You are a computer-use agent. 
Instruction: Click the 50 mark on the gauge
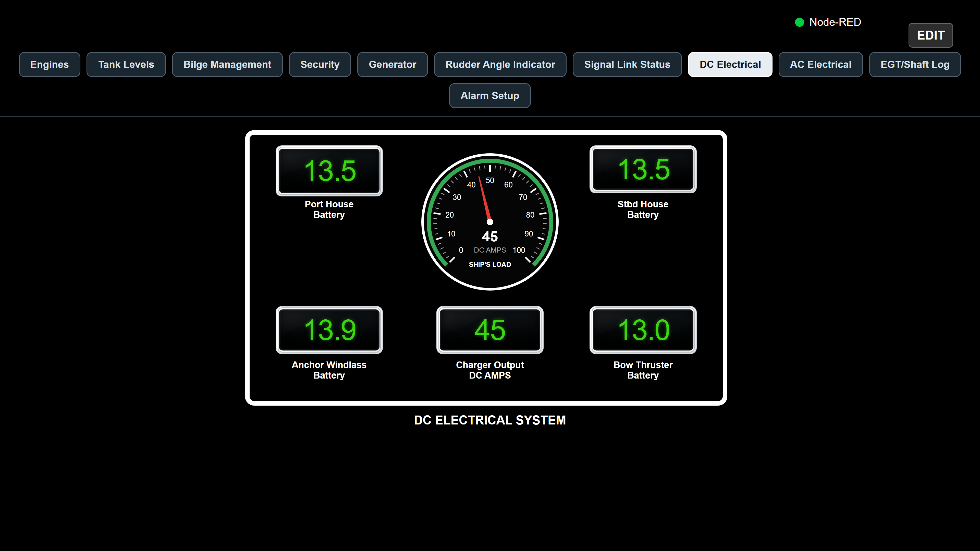click(x=490, y=181)
